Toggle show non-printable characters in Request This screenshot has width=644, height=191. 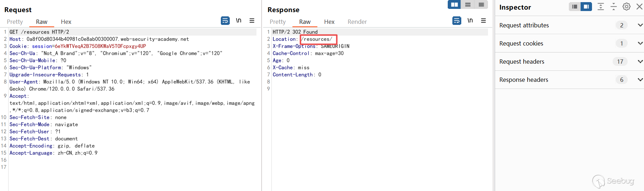coord(239,21)
